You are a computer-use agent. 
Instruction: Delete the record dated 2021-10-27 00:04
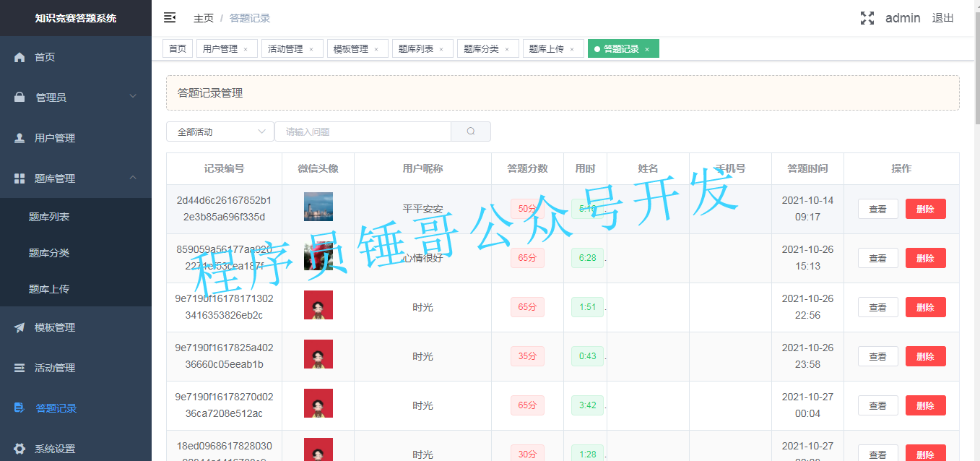point(926,405)
